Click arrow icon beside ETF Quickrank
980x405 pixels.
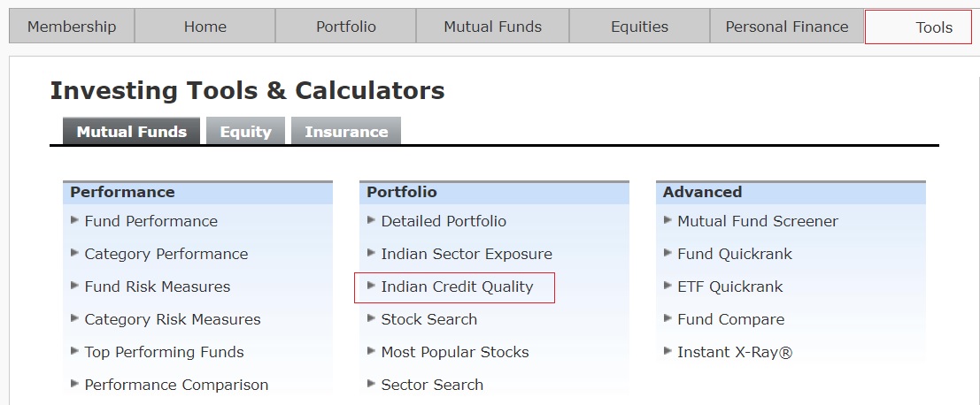pyautogui.click(x=668, y=286)
